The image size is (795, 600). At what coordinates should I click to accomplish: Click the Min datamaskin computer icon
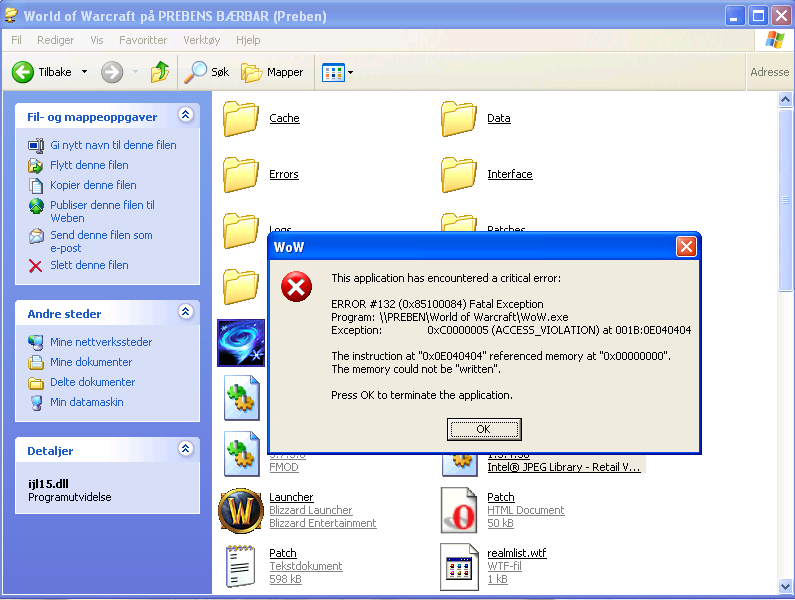tap(36, 403)
